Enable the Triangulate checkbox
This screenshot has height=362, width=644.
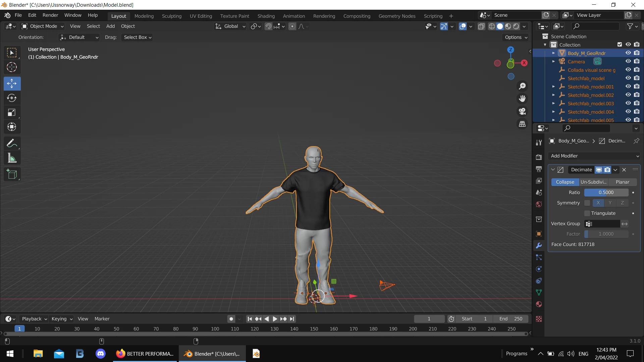point(587,213)
